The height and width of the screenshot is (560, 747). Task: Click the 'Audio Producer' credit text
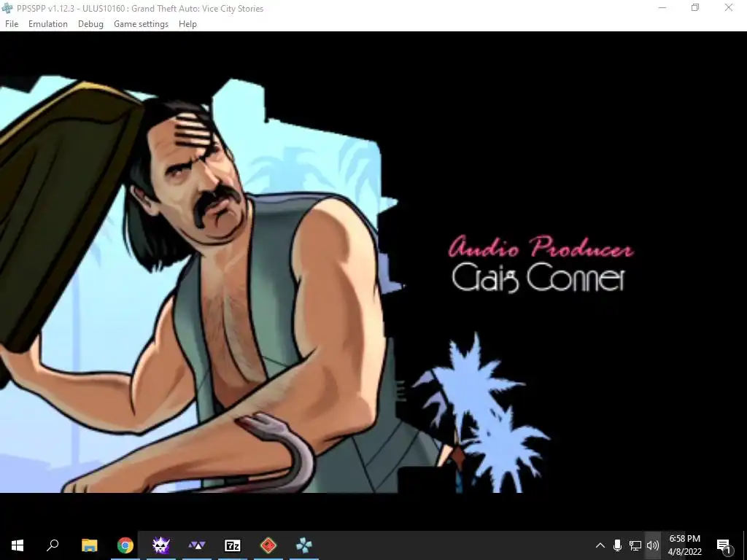coord(541,246)
